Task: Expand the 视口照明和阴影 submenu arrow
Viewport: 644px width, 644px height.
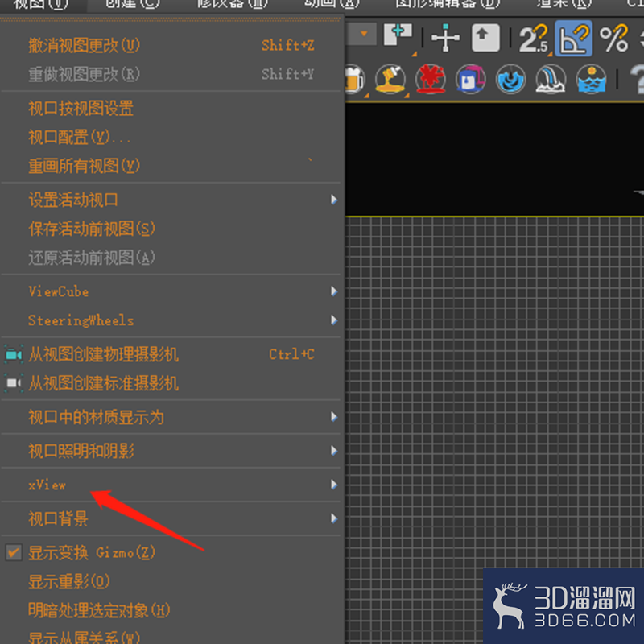Action: click(x=334, y=451)
